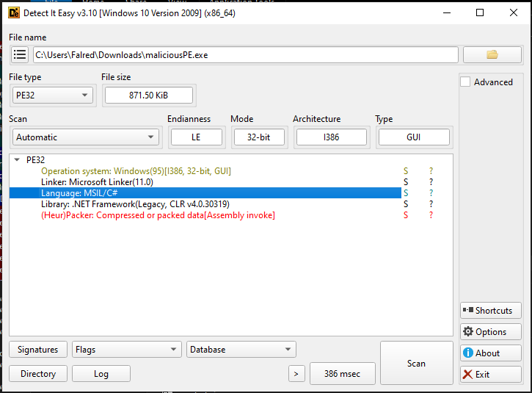Open the folder browse button

tap(492, 55)
